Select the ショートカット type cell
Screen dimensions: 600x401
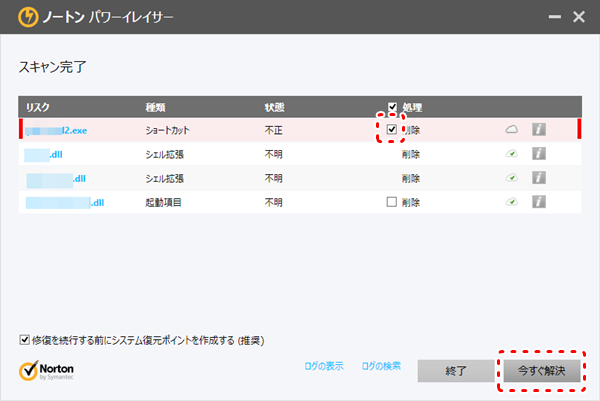167,130
